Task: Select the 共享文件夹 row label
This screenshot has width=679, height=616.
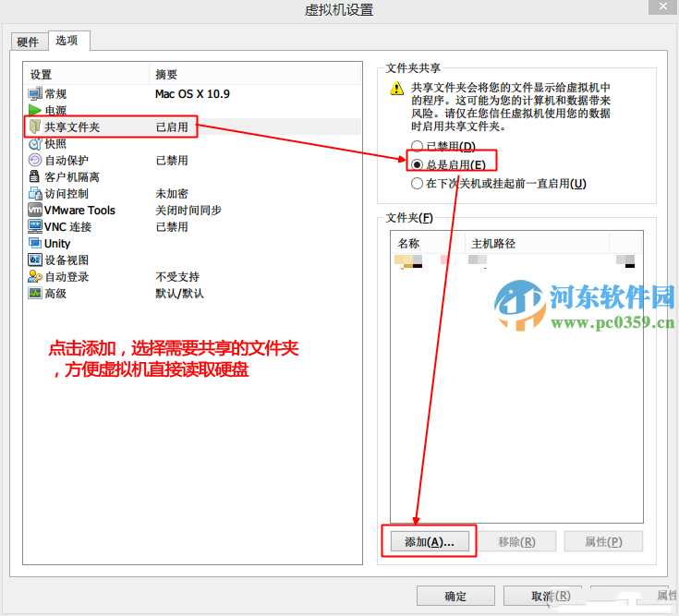Action: click(72, 127)
